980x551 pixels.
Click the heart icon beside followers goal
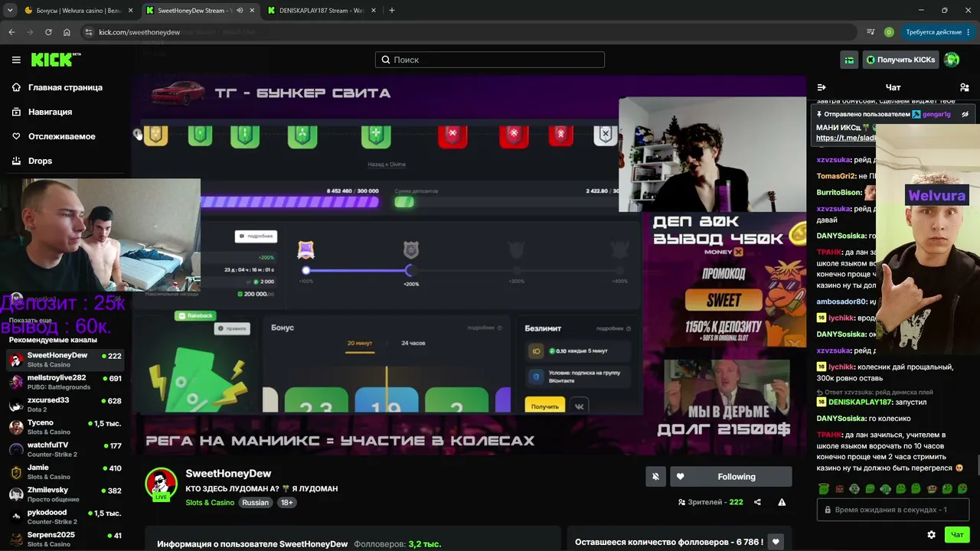[776, 542]
